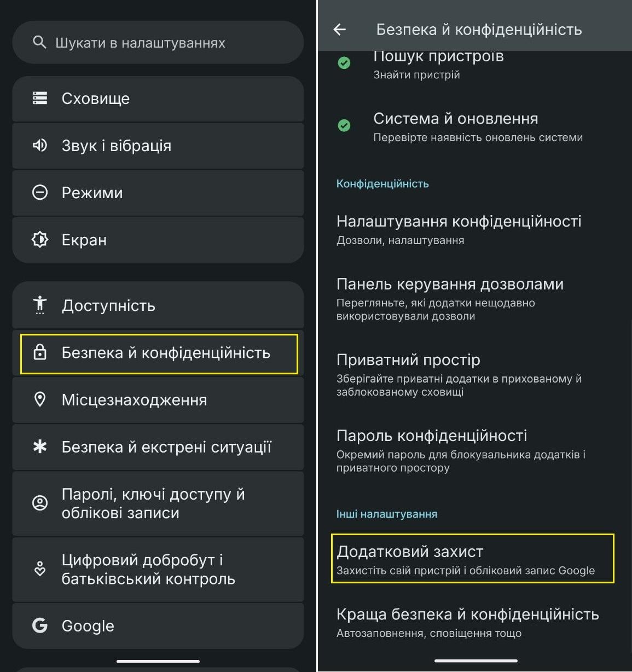Select the asterisk icon for Безпека й екстрені ситуації

coord(39,447)
